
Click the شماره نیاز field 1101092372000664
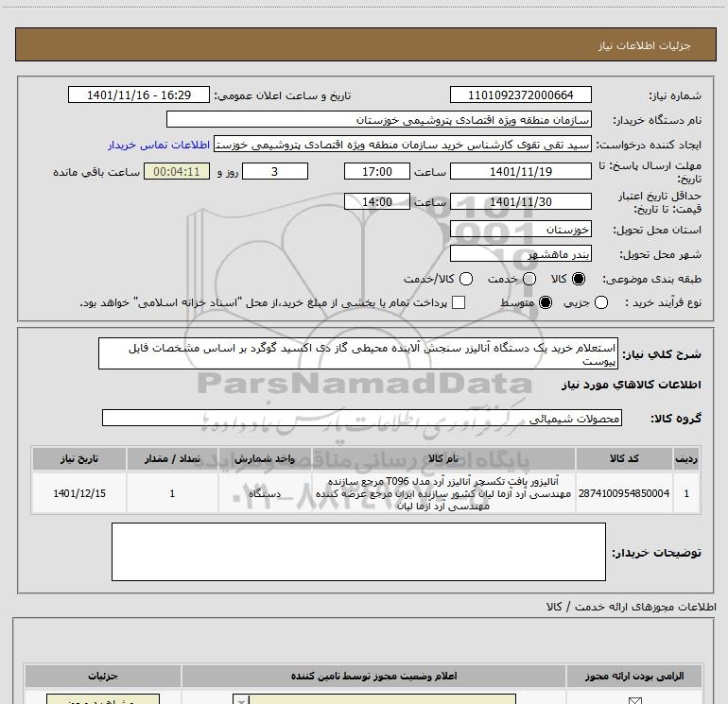520,94
